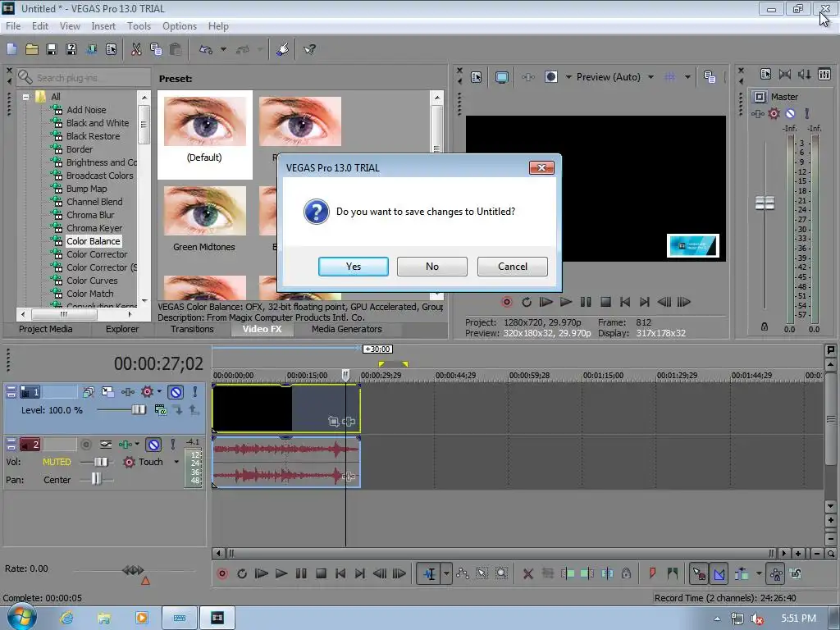Viewport: 840px width, 630px height.
Task: Click the Video Preview on External Monitor icon
Action: click(501, 77)
